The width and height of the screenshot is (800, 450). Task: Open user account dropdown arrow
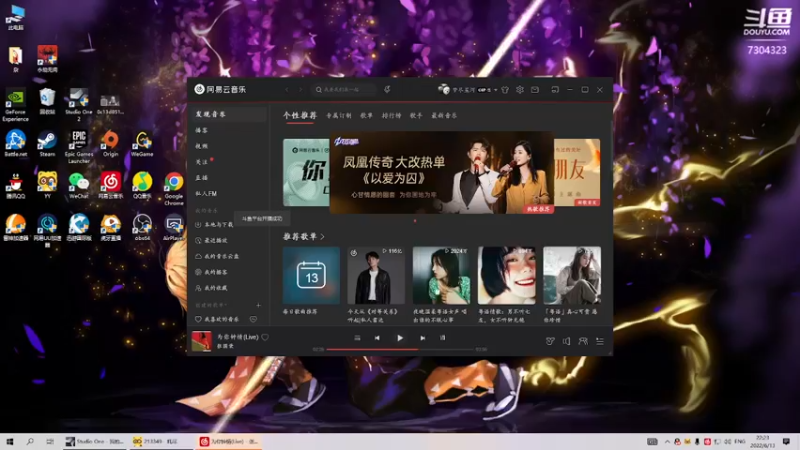[x=495, y=90]
